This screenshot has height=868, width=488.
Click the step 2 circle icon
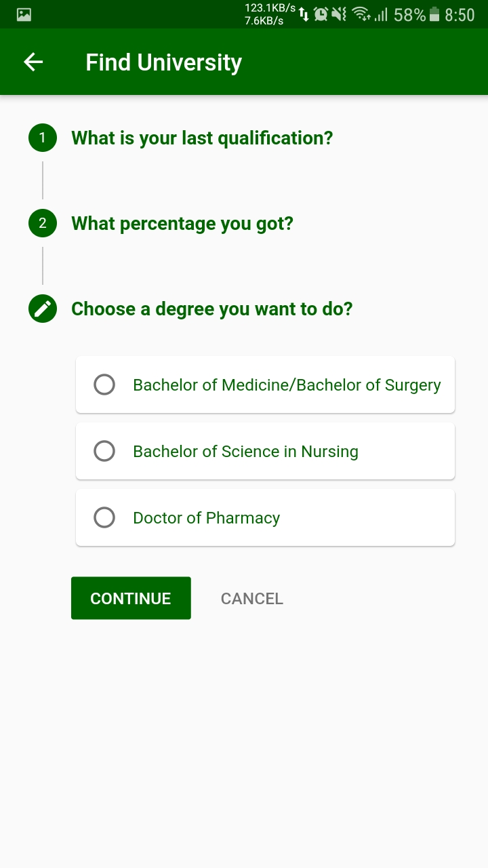(x=43, y=224)
